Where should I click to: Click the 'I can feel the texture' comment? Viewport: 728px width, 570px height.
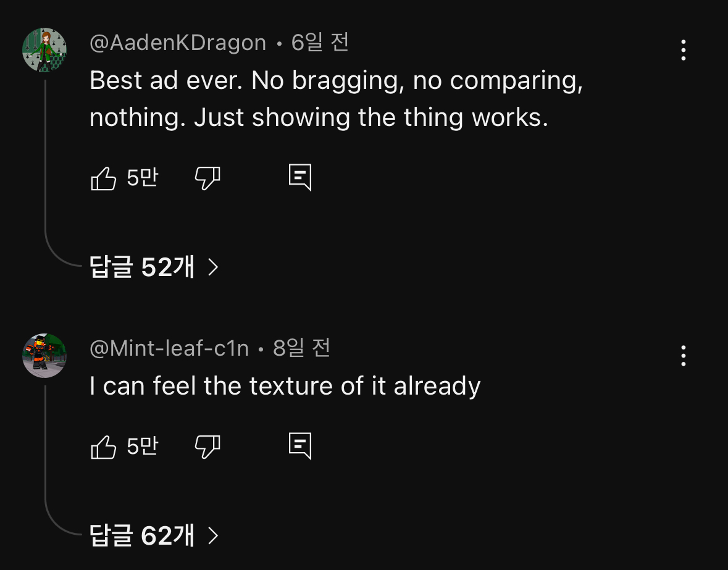coord(285,387)
